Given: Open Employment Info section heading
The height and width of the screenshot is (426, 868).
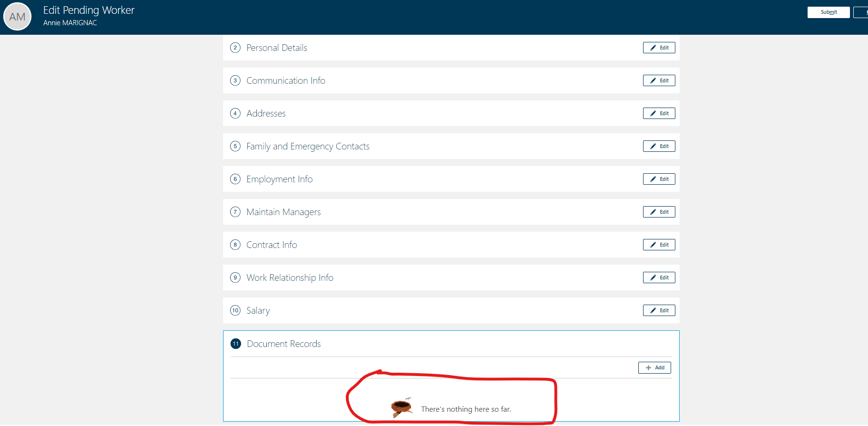Looking at the screenshot, I should 279,179.
